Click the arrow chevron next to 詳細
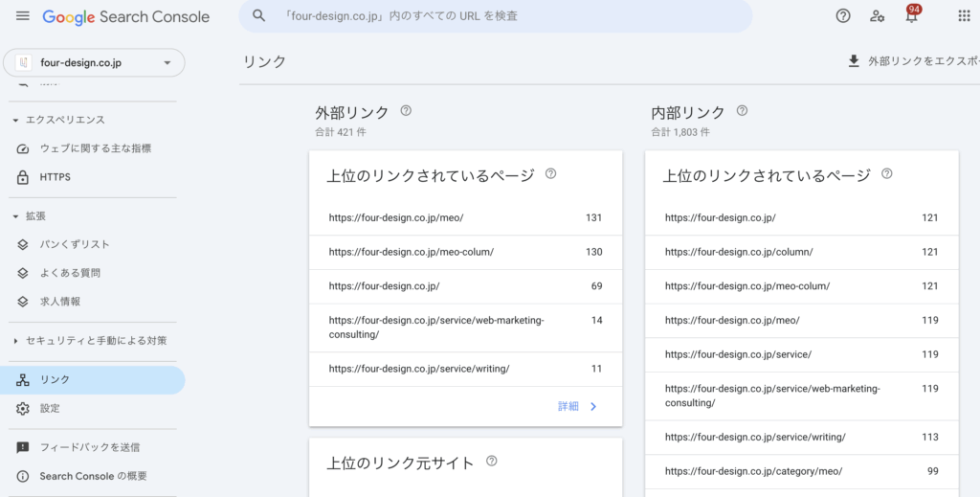 (x=593, y=406)
